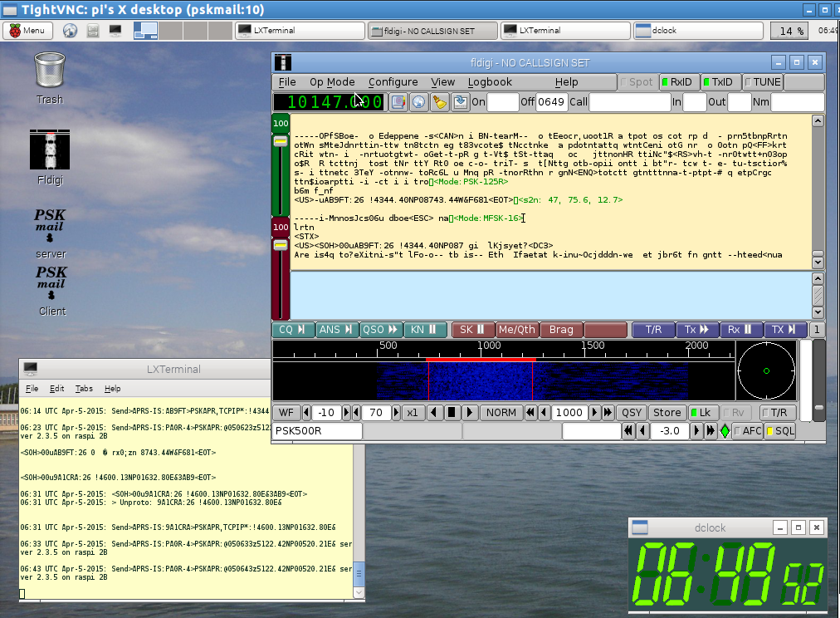Viewport: 840px width, 618px height.
Task: Click the save QSO icon in fldigi toolbar
Action: [460, 102]
